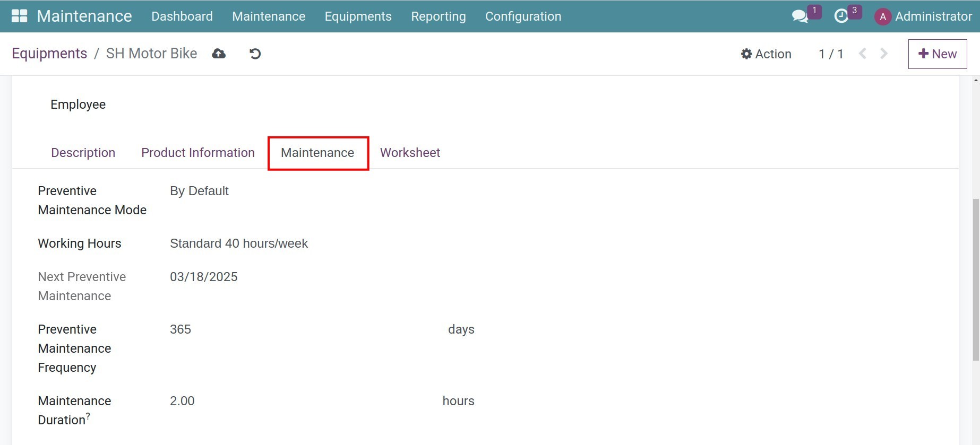Switch to the Worksheet tab
The image size is (980, 445).
pos(410,153)
